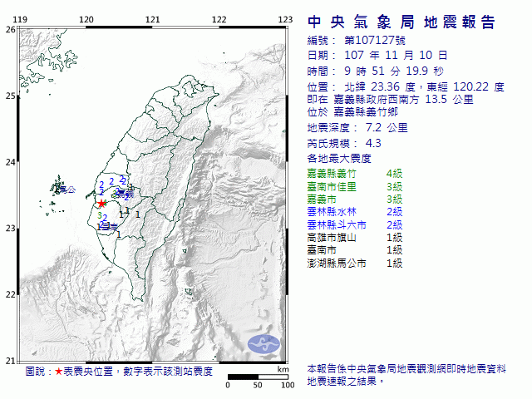Click the 地震深度 7.2 公里 depth line
Image resolution: width=532 pixels, height=399 pixels.
point(357,128)
